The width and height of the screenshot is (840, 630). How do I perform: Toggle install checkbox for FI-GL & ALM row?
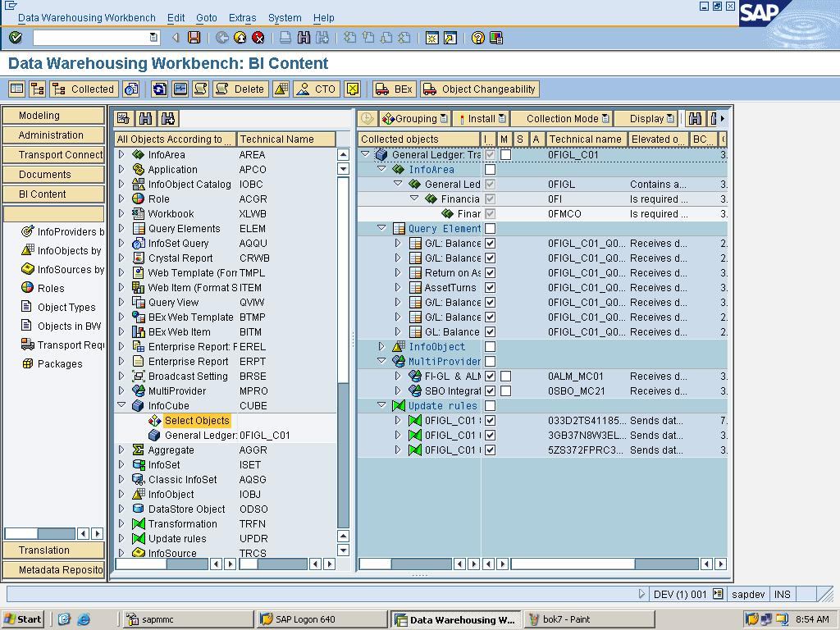pos(491,376)
